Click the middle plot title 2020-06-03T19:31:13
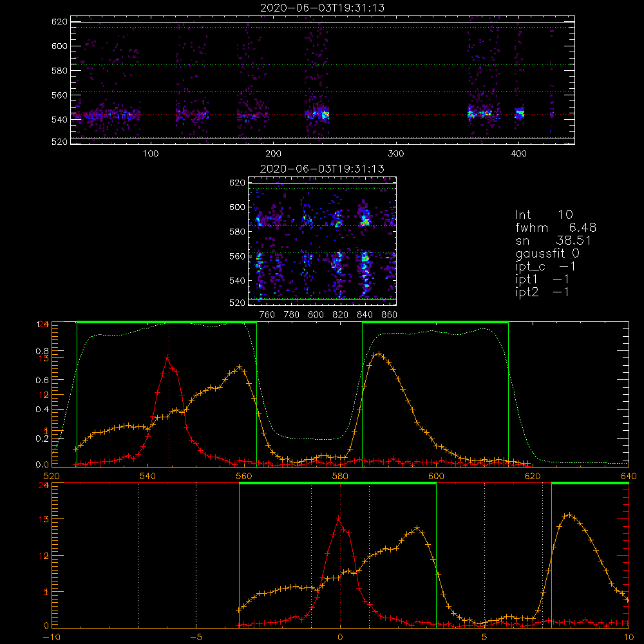Screen dimensions: 644x644 click(x=323, y=169)
